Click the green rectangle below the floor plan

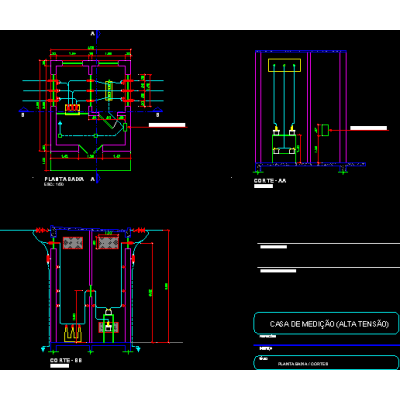click(90, 165)
